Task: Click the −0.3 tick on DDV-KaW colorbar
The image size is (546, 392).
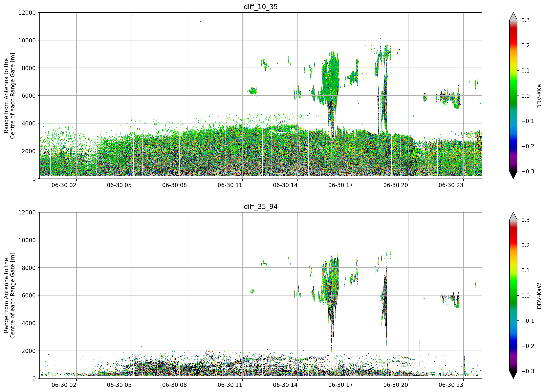Action: pyautogui.click(x=528, y=371)
